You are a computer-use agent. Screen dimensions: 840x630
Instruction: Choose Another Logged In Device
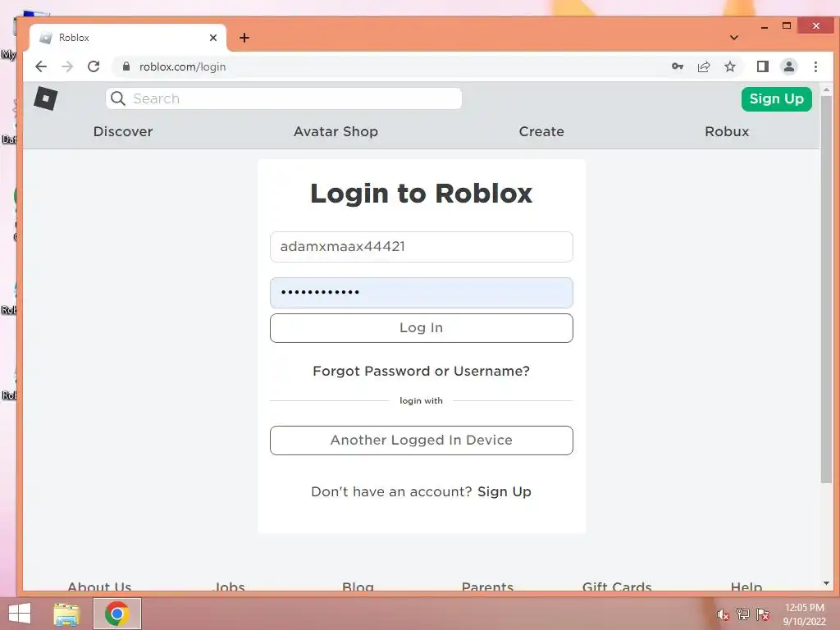coord(422,441)
